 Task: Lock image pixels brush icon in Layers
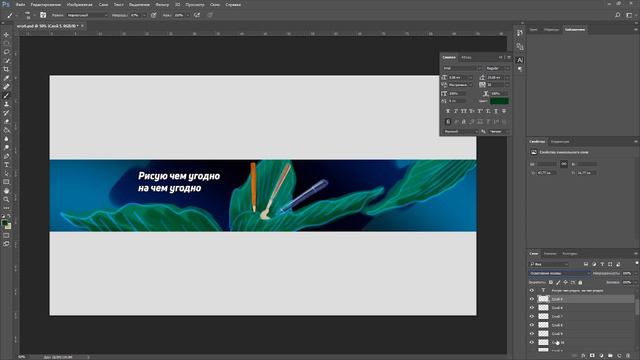click(558, 282)
